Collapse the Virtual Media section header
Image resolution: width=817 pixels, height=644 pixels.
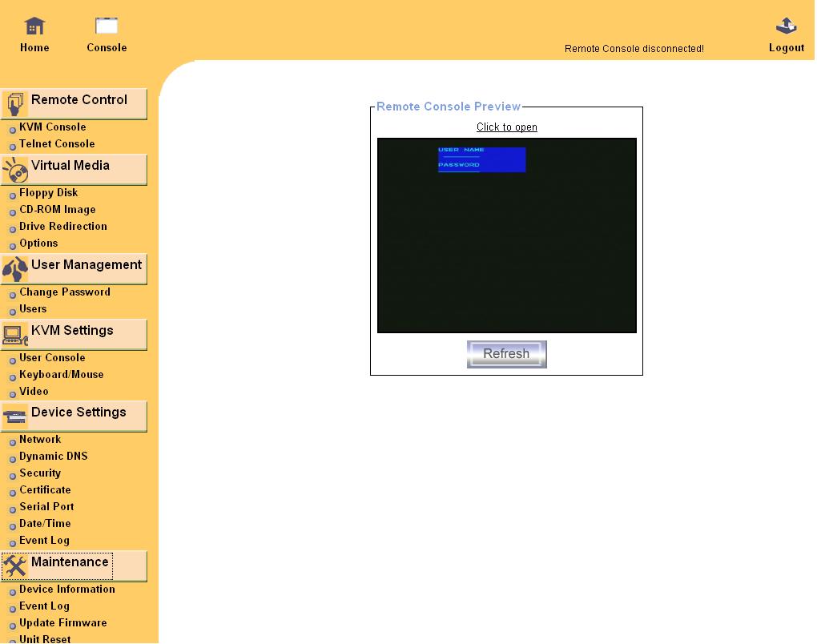(70, 166)
